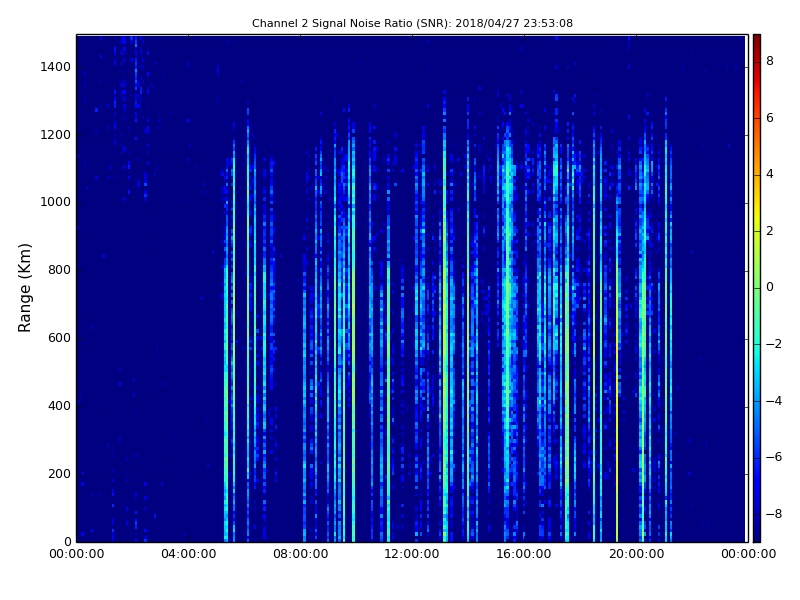Click the colorbar tick label 4
This screenshot has height=600, width=800.
coord(770,174)
